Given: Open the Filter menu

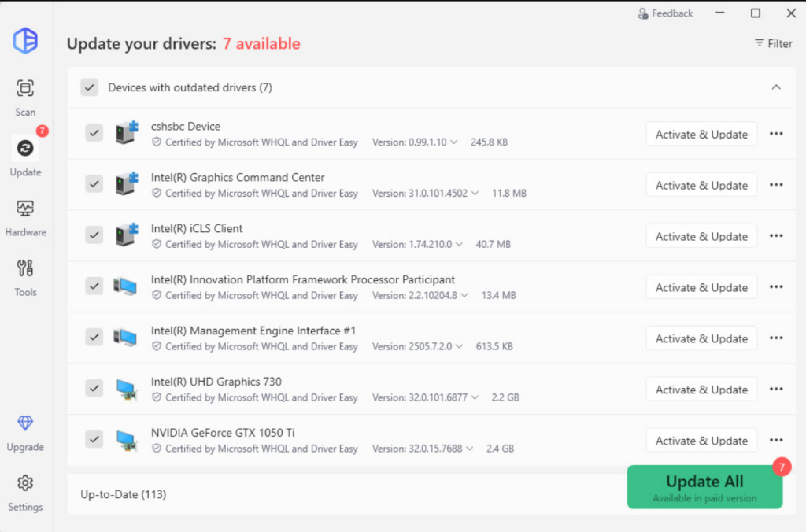Looking at the screenshot, I should point(772,43).
